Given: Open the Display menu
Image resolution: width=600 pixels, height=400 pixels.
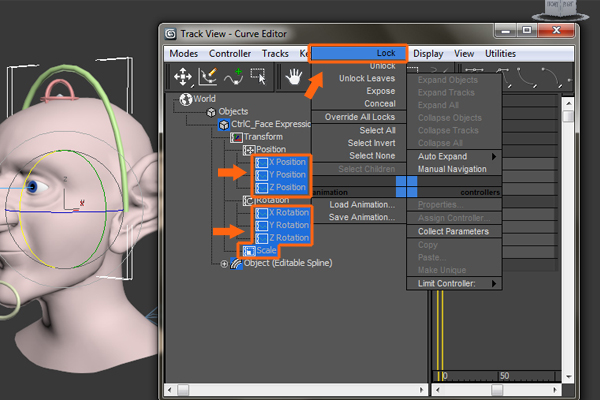Looking at the screenshot, I should (x=428, y=54).
